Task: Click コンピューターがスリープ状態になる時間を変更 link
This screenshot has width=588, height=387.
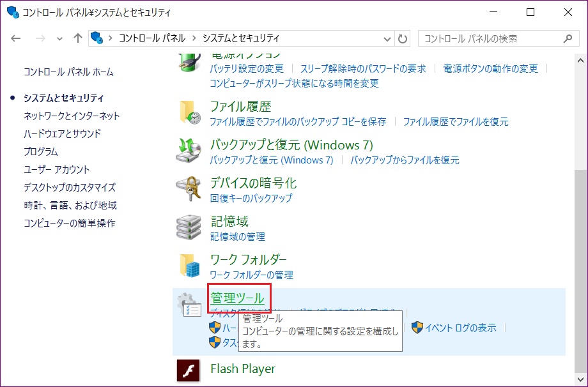Action: pyautogui.click(x=294, y=83)
